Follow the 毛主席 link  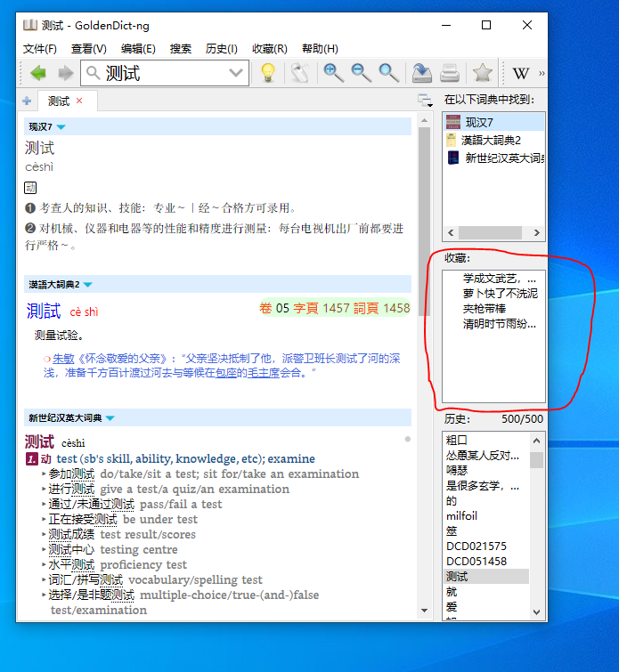(264, 373)
